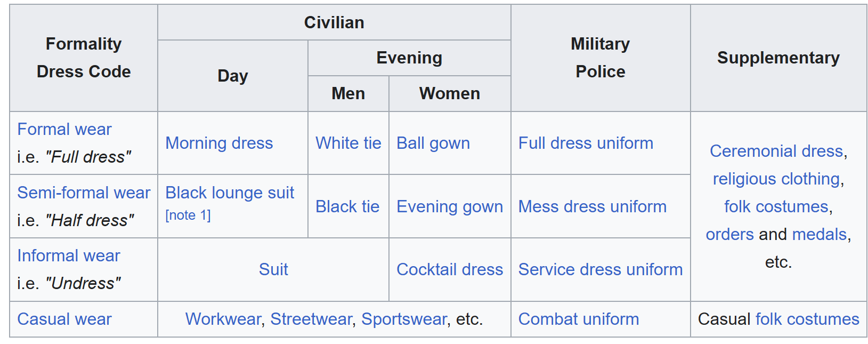Open the White tie link
This screenshot has height=344, width=868.
click(x=348, y=143)
